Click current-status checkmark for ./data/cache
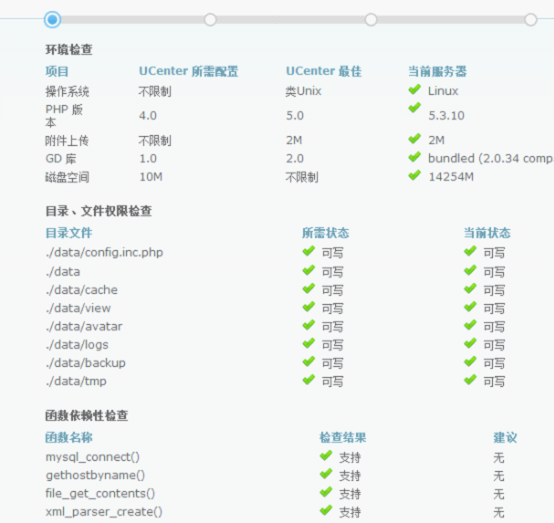 tap(470, 288)
